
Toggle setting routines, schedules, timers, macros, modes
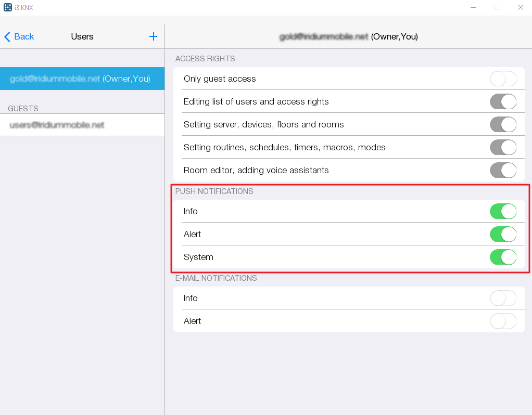click(503, 148)
